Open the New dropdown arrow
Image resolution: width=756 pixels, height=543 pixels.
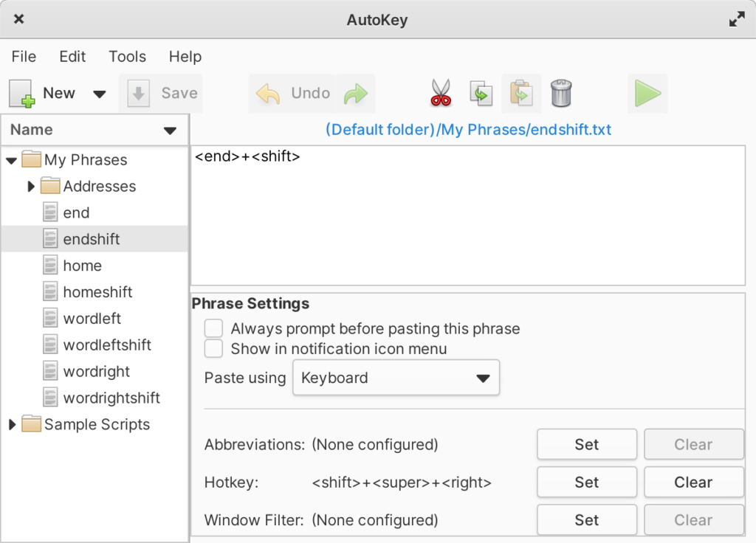point(100,94)
